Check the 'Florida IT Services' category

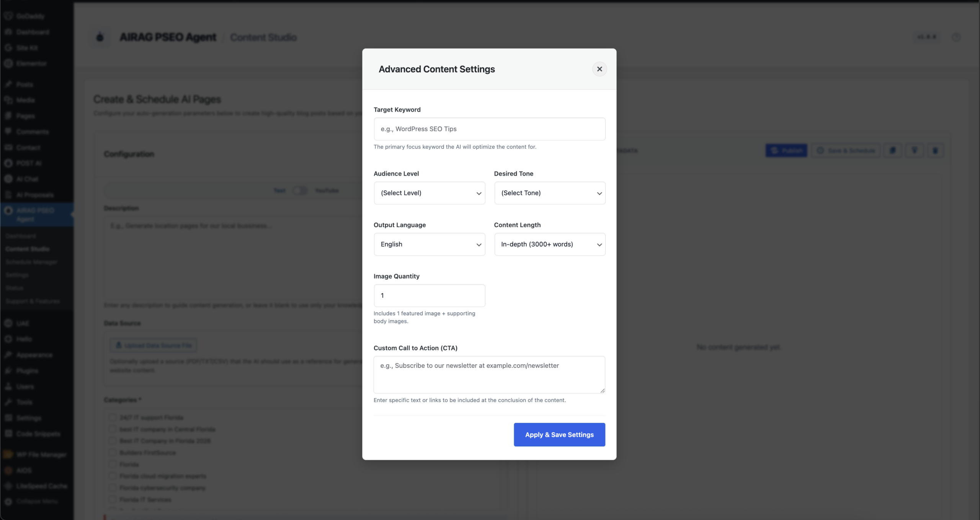point(112,500)
